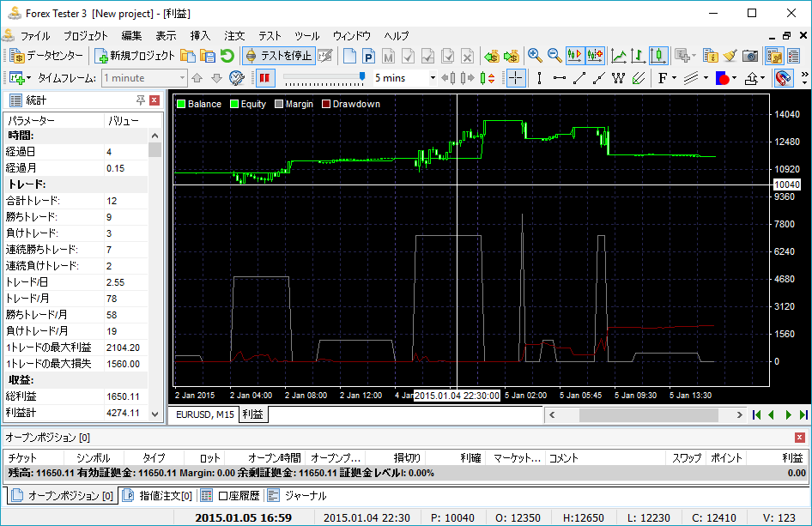Pause the test with the red pause icon
812x526 pixels.
(264, 78)
